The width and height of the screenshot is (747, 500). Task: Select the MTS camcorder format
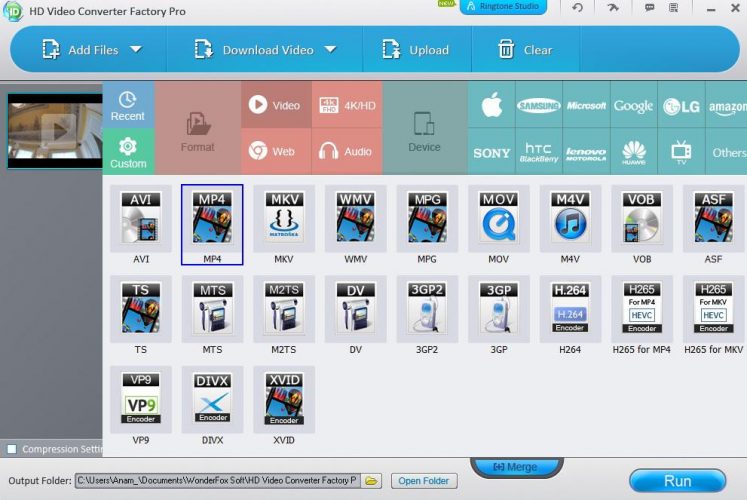click(x=212, y=309)
